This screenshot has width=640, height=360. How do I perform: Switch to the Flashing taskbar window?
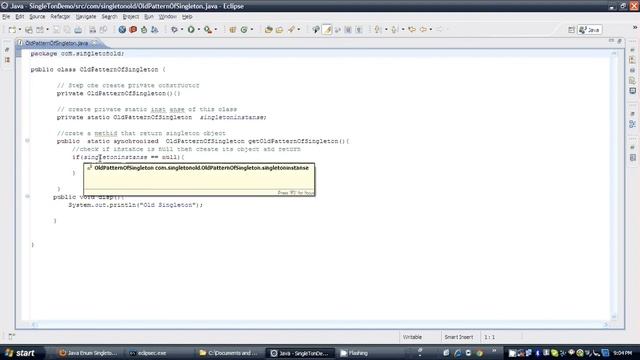coord(355,353)
